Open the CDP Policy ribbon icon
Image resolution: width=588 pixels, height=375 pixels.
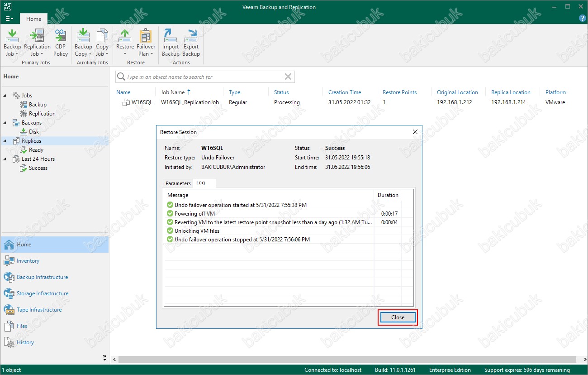(x=61, y=43)
